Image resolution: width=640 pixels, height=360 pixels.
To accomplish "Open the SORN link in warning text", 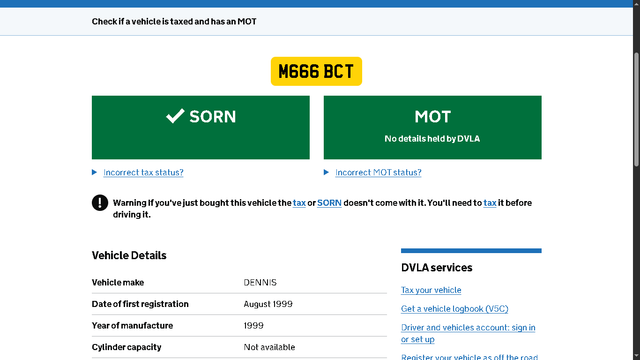I will [x=329, y=203].
